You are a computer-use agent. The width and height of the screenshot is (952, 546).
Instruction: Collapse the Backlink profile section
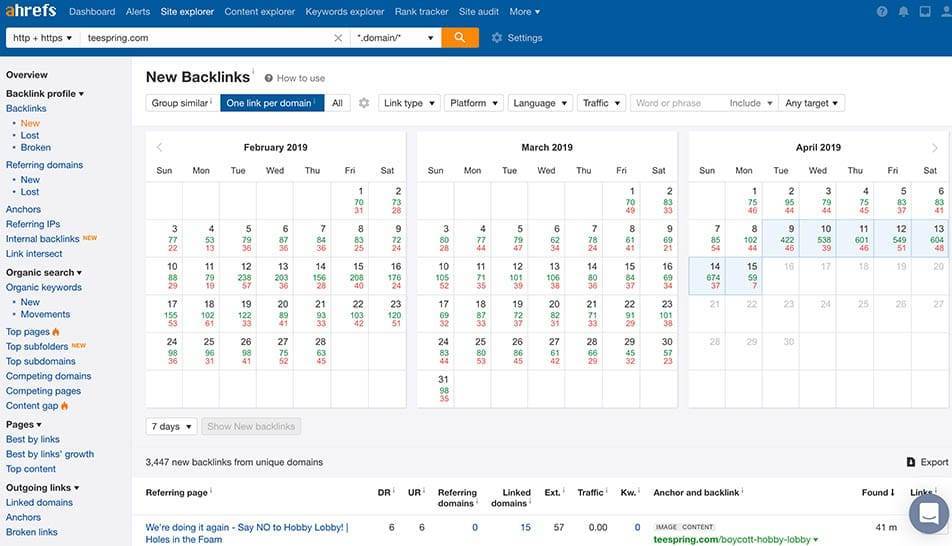[x=45, y=94]
